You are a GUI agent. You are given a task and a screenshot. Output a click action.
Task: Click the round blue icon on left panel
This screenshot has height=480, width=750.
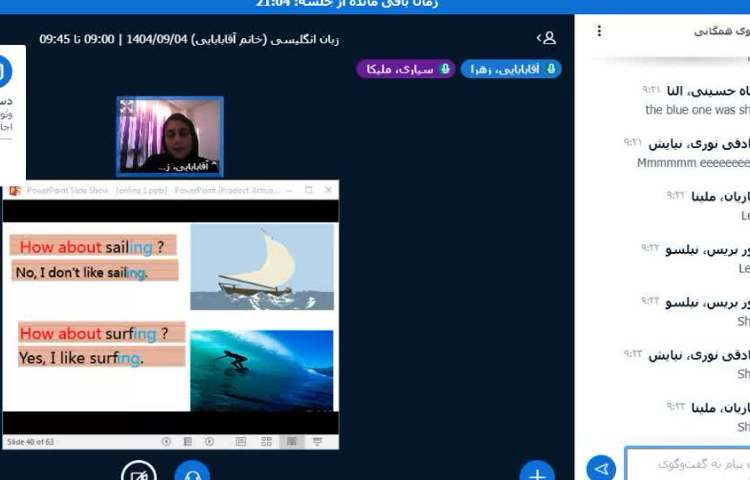click(5, 71)
